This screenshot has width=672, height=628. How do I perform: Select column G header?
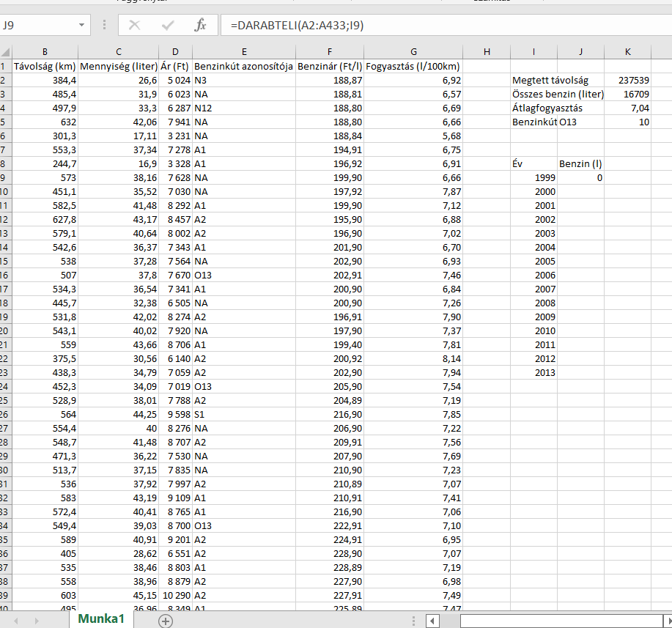click(413, 52)
